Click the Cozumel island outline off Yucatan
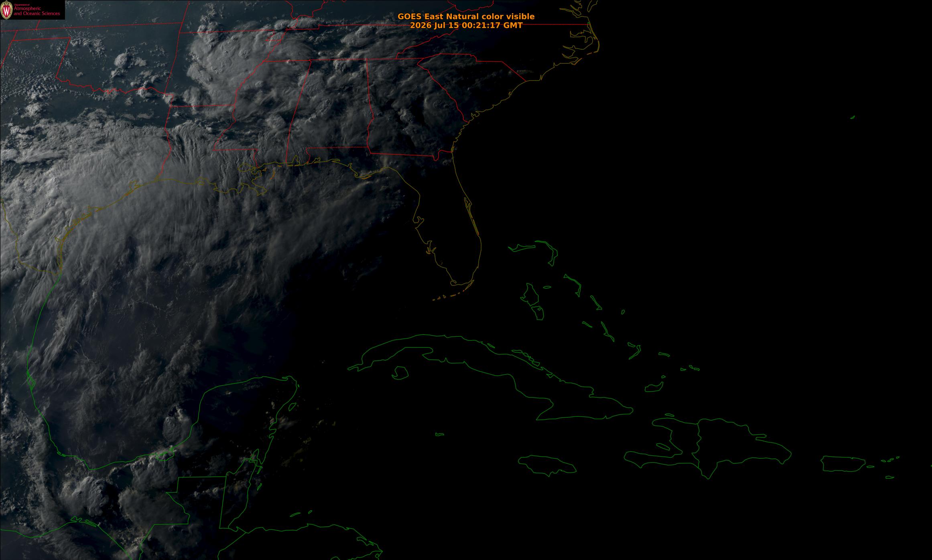This screenshot has width=932, height=560. pyautogui.click(x=292, y=407)
